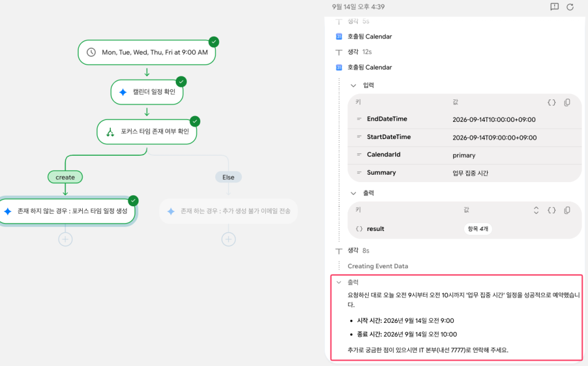Click the EndDateTime key
Screen dimensions: 588x366
(x=387, y=119)
